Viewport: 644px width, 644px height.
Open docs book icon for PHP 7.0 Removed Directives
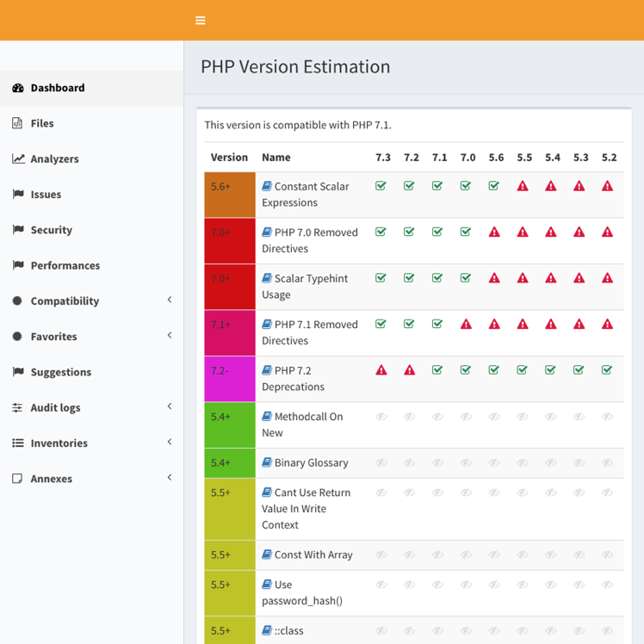point(267,232)
